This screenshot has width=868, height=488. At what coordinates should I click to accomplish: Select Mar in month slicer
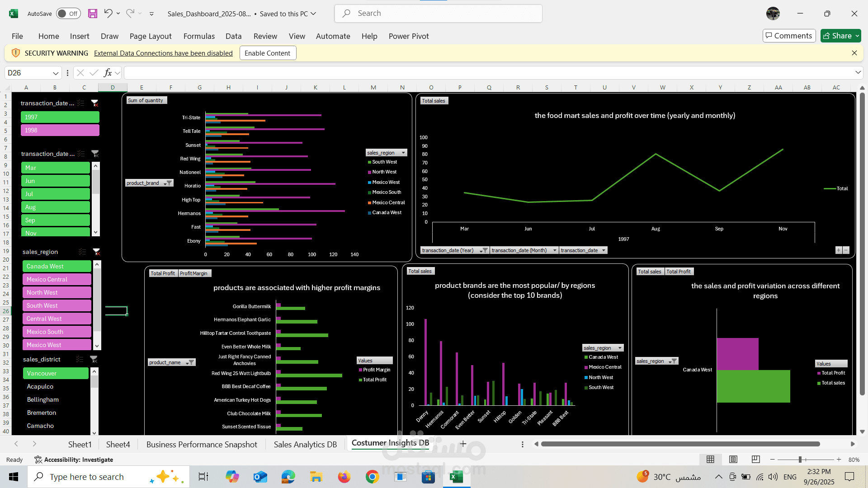point(56,168)
